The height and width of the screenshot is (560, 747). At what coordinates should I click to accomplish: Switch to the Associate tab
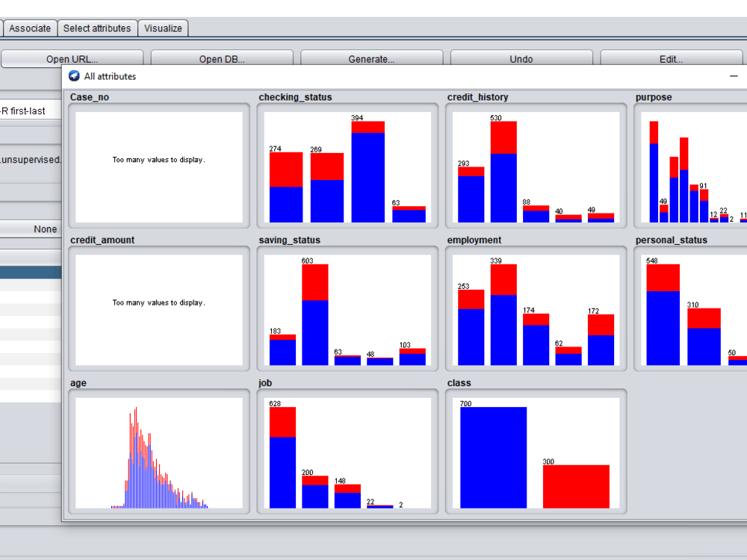30,28
